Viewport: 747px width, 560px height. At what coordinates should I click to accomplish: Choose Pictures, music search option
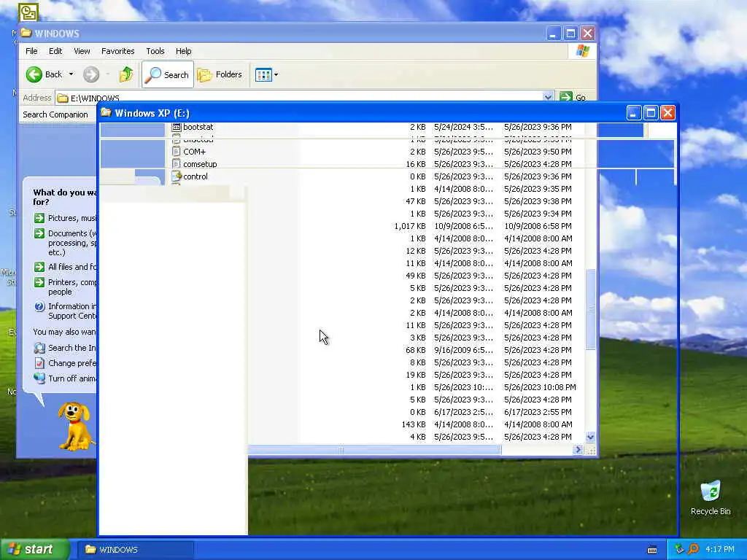point(65,218)
